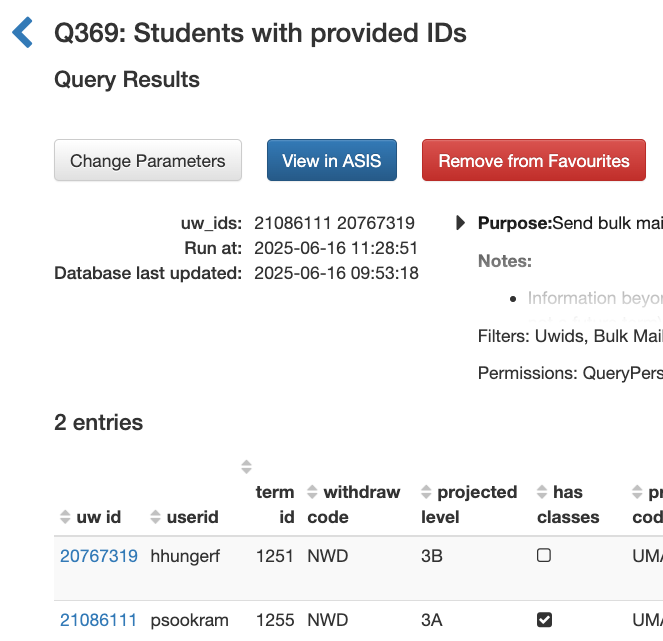Click the Filters line text

click(x=569, y=337)
